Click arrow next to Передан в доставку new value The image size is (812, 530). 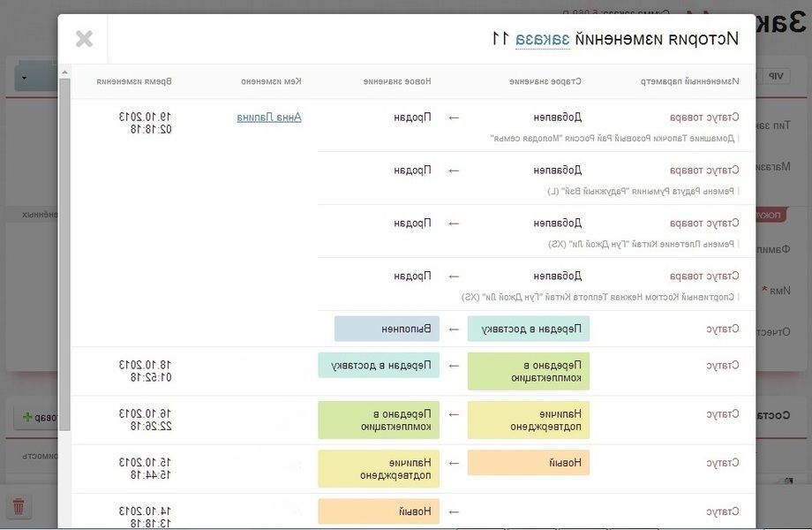[454, 365]
